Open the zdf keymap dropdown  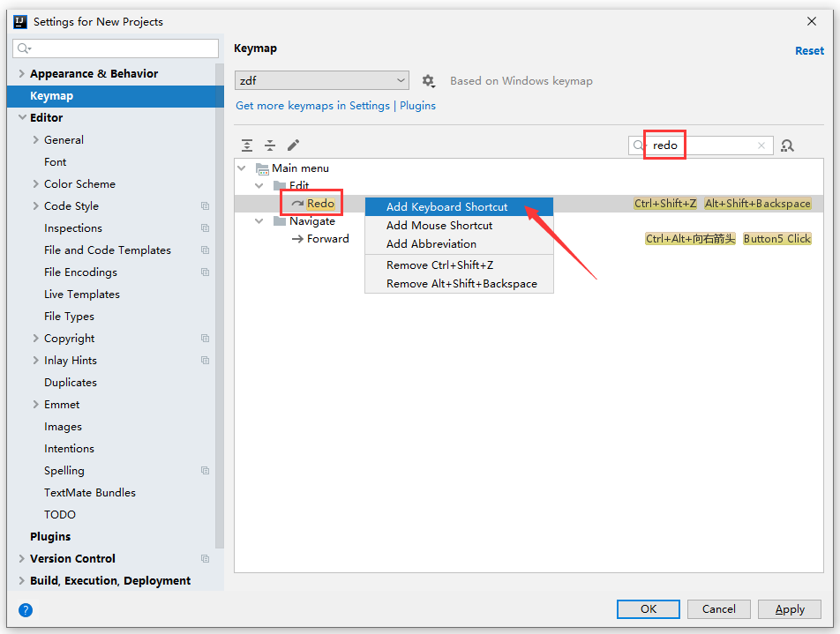322,80
